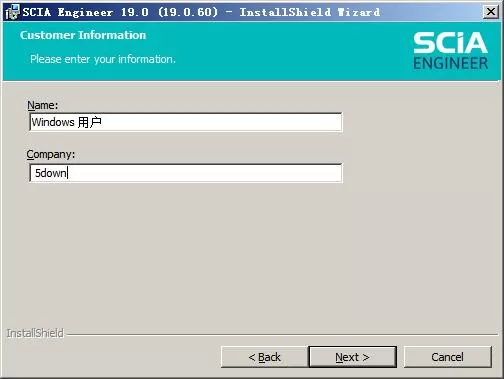Screen dimensions: 504x379
Task: Click the Next > button
Action: [x=353, y=357]
